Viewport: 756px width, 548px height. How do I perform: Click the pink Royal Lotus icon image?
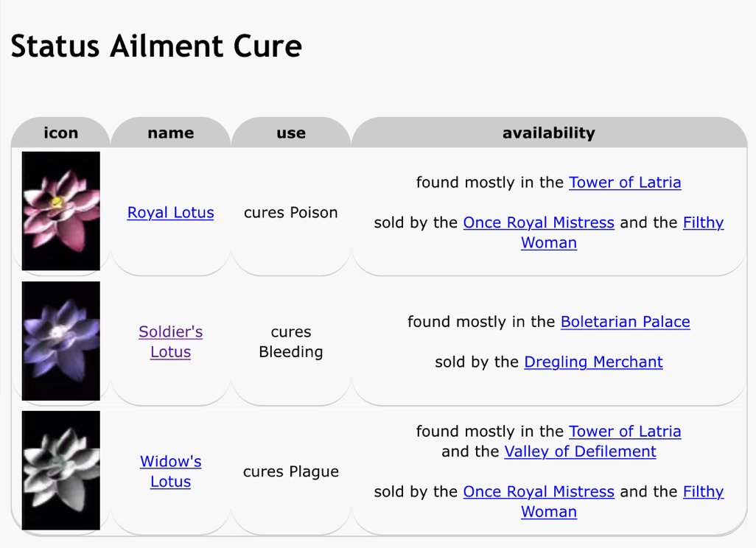point(60,211)
